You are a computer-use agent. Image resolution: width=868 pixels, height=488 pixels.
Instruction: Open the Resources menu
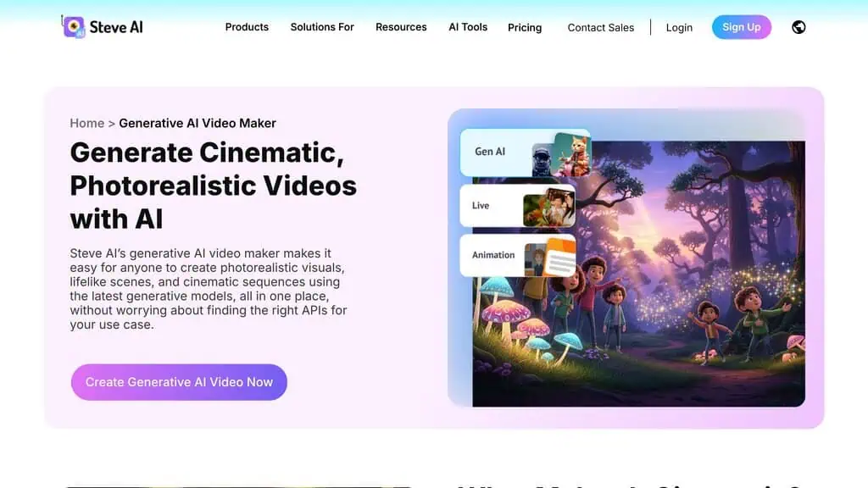[401, 27]
